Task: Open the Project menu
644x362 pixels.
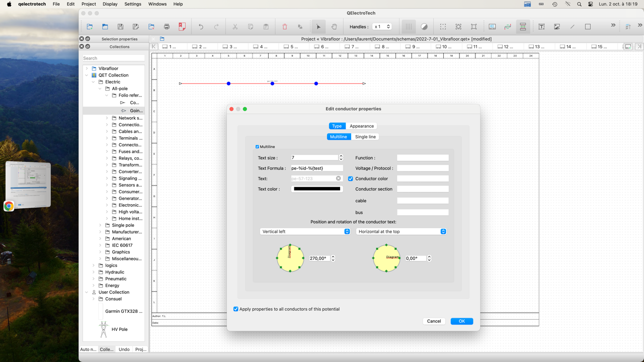Action: click(89, 4)
